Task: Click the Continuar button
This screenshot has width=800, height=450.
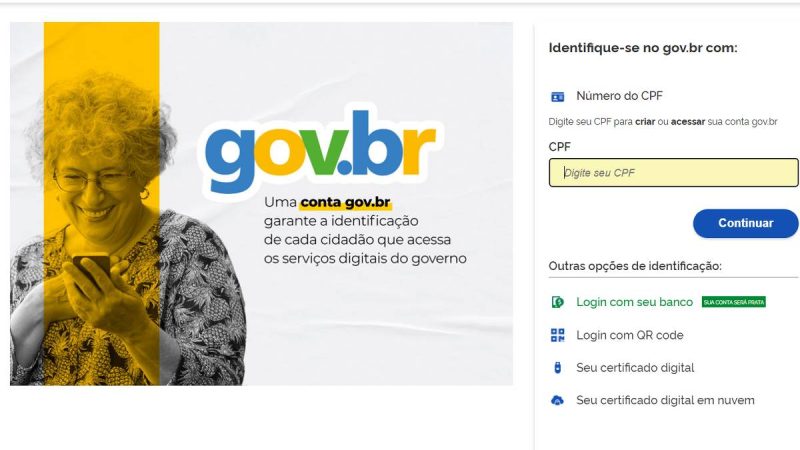Action: tap(745, 223)
